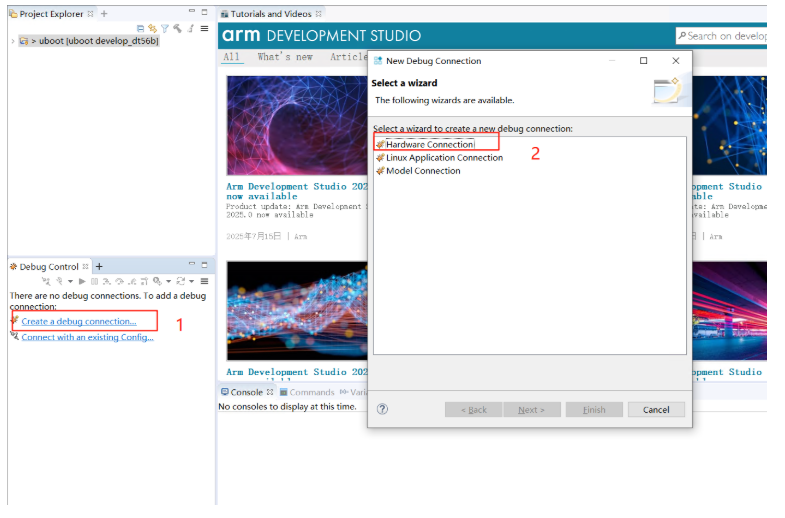Click Create a debug connection link
The height and width of the screenshot is (518, 785).
point(79,322)
